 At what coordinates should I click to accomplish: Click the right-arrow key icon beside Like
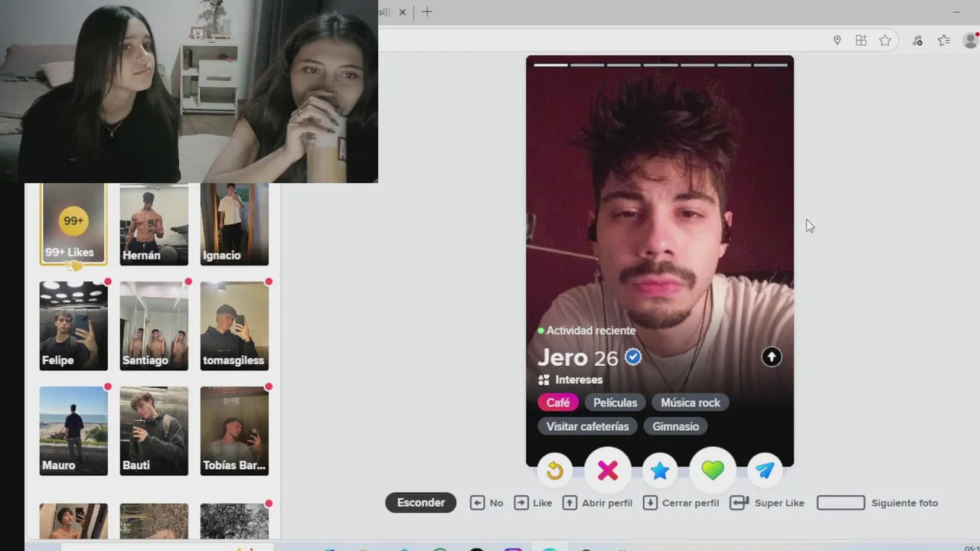[x=521, y=503]
